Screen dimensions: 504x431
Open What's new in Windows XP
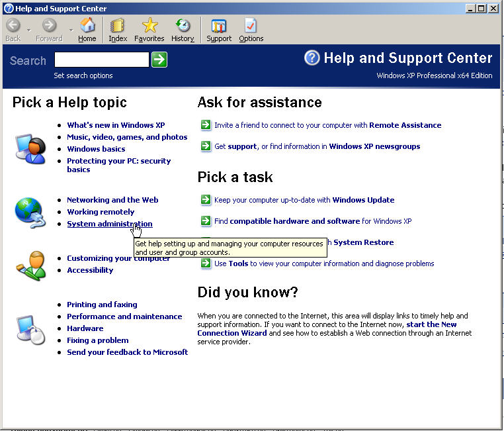(116, 125)
